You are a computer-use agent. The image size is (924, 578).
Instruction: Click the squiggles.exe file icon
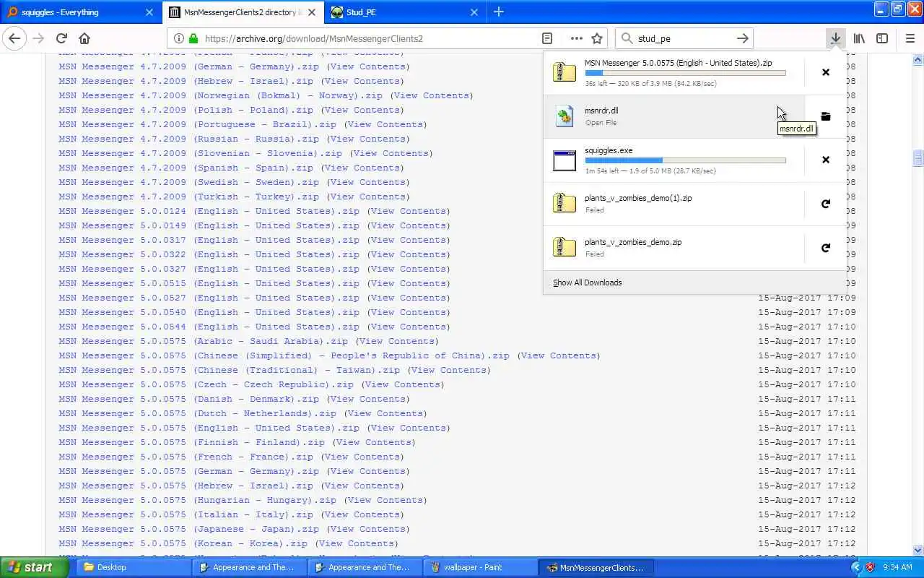pos(565,160)
